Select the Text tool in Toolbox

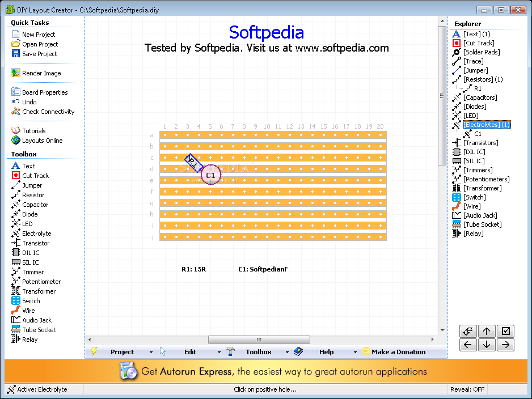click(x=23, y=165)
